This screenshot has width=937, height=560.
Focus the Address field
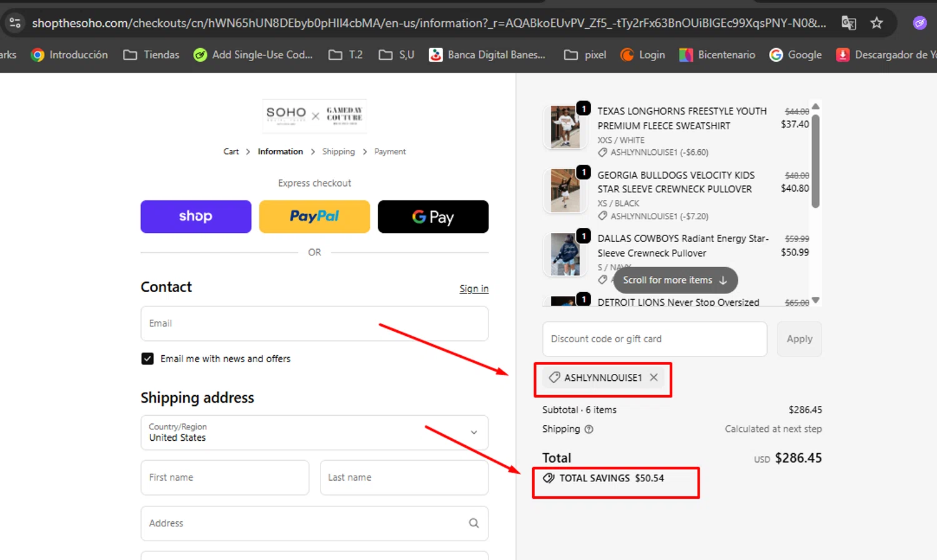coord(314,523)
